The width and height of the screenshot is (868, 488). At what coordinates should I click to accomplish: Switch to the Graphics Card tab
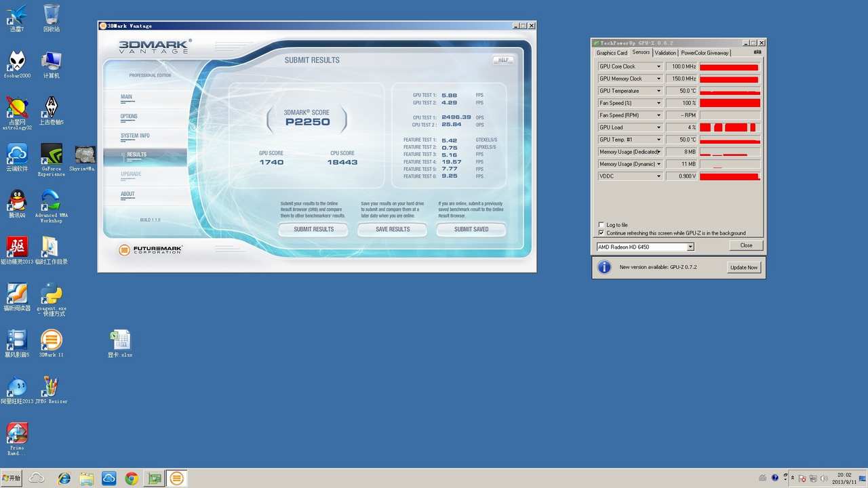click(x=612, y=53)
